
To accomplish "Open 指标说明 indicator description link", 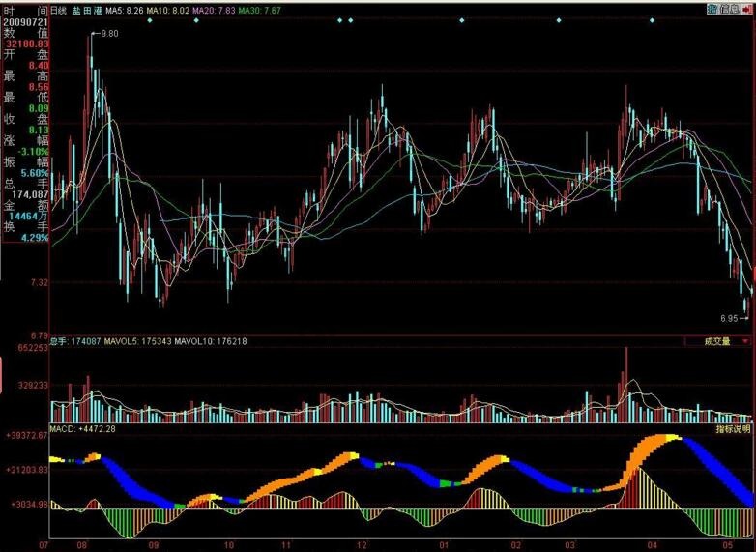I will click(734, 428).
